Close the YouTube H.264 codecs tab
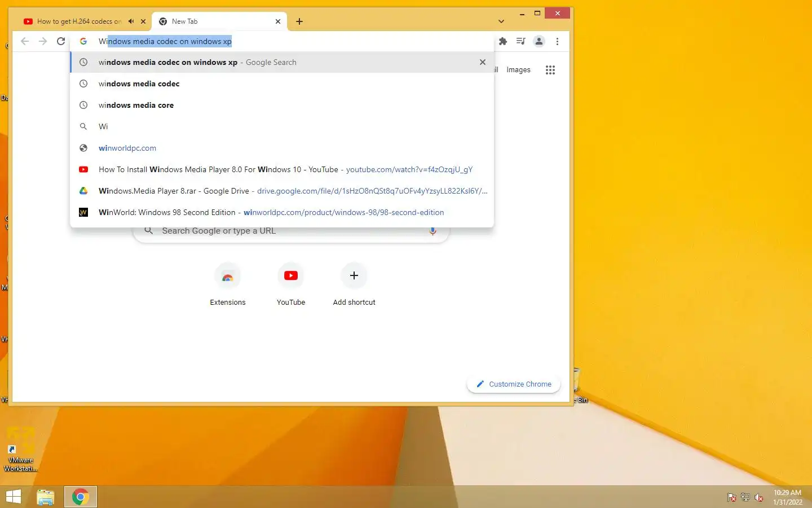 pyautogui.click(x=143, y=21)
